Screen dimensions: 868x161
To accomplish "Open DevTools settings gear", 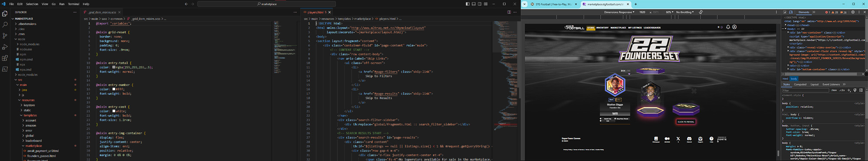I will click(x=853, y=12).
